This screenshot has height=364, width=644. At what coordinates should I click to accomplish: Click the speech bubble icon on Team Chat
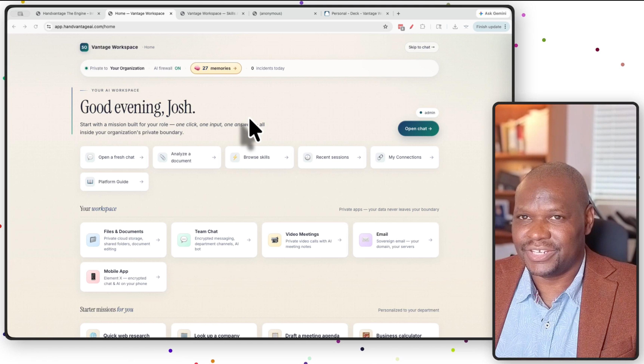pos(184,240)
